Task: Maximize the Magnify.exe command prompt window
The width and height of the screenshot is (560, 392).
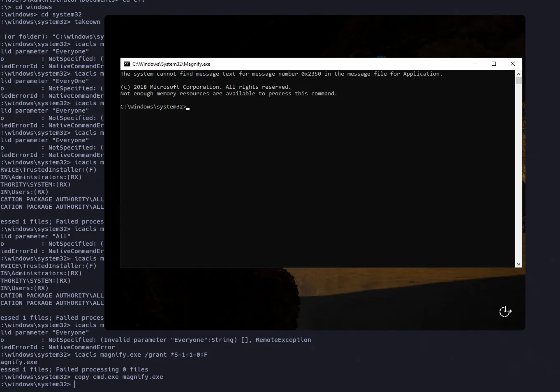Action: pyautogui.click(x=494, y=64)
